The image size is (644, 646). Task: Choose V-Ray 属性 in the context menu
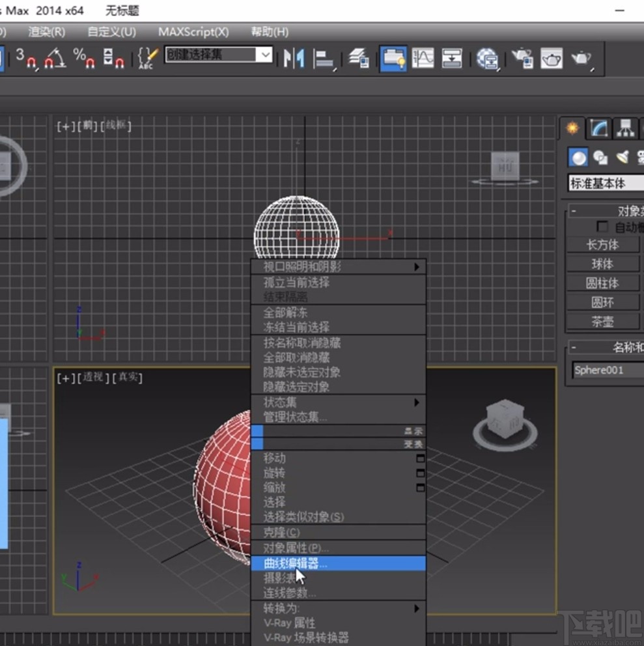[338, 623]
